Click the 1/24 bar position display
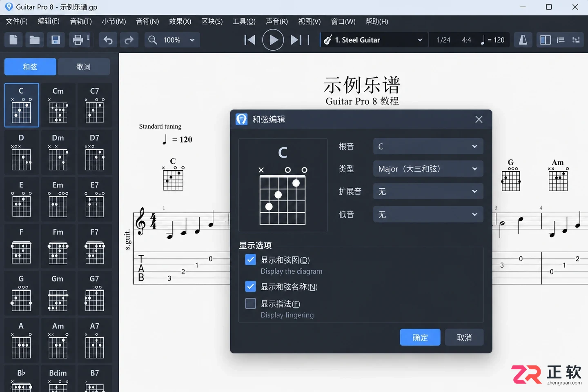 (443, 40)
